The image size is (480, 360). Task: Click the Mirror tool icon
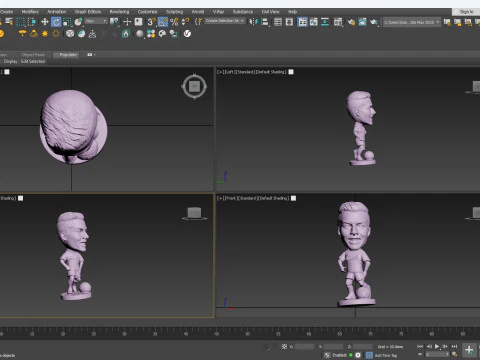253,22
